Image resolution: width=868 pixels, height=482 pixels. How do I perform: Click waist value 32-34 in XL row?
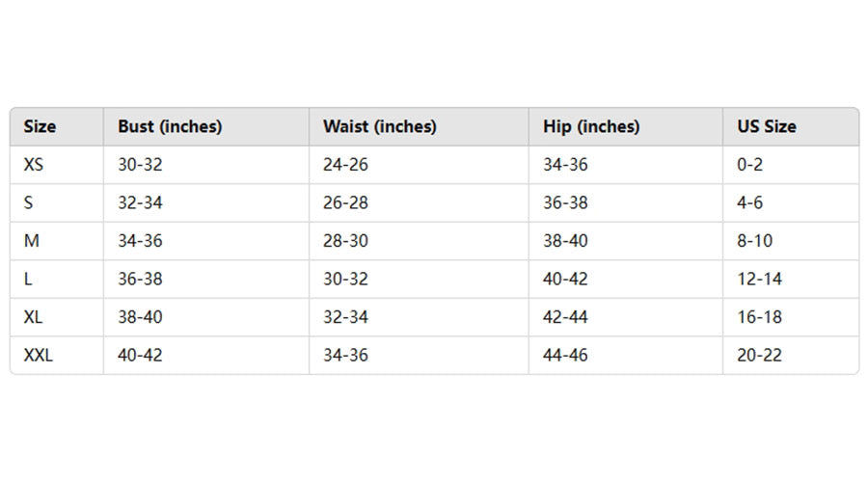[x=345, y=317]
